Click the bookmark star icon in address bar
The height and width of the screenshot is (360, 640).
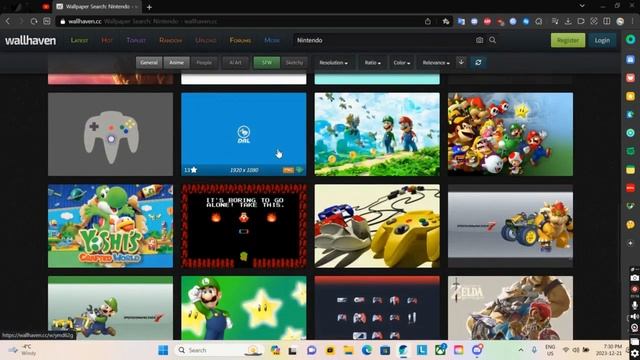click(446, 21)
